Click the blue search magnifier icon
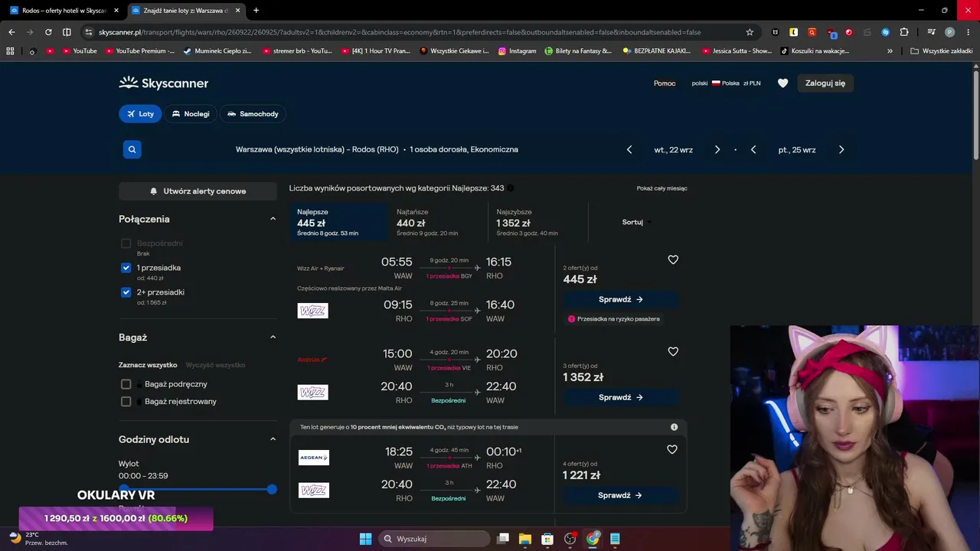This screenshot has width=980, height=551. 132,149
